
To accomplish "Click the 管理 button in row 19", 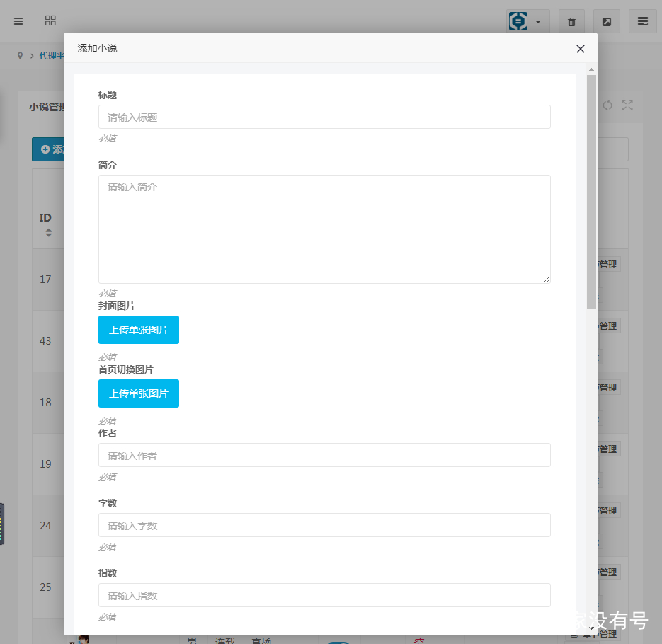I will point(608,449).
